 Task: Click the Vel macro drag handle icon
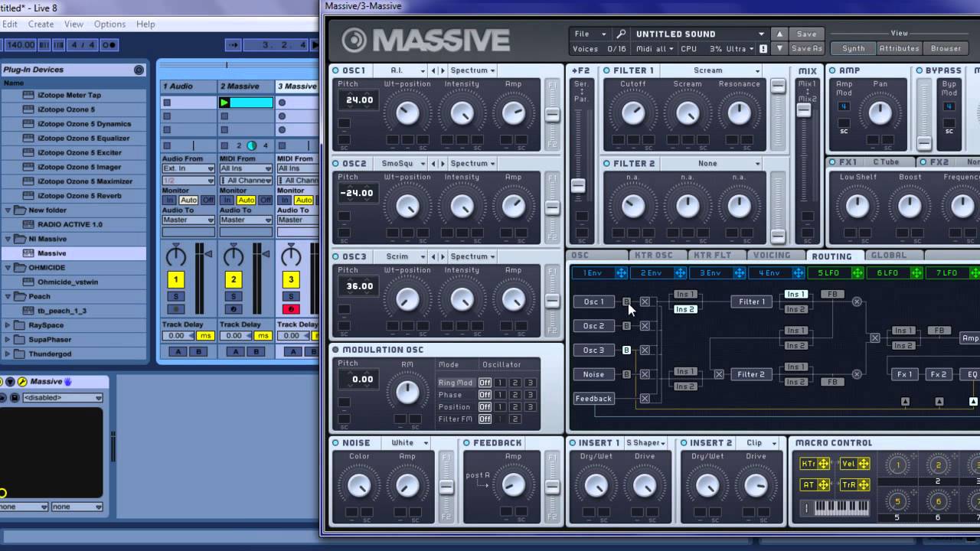(x=863, y=464)
